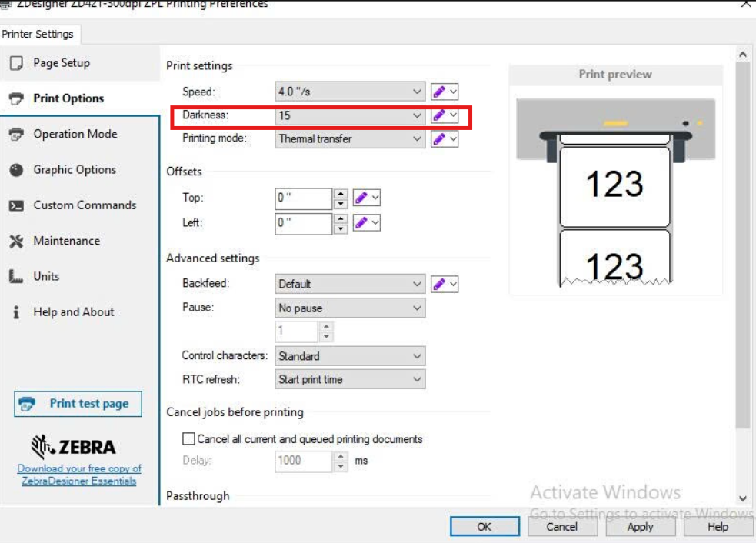Image resolution: width=756 pixels, height=543 pixels.
Task: Open Page Setup section icon
Action: point(16,63)
